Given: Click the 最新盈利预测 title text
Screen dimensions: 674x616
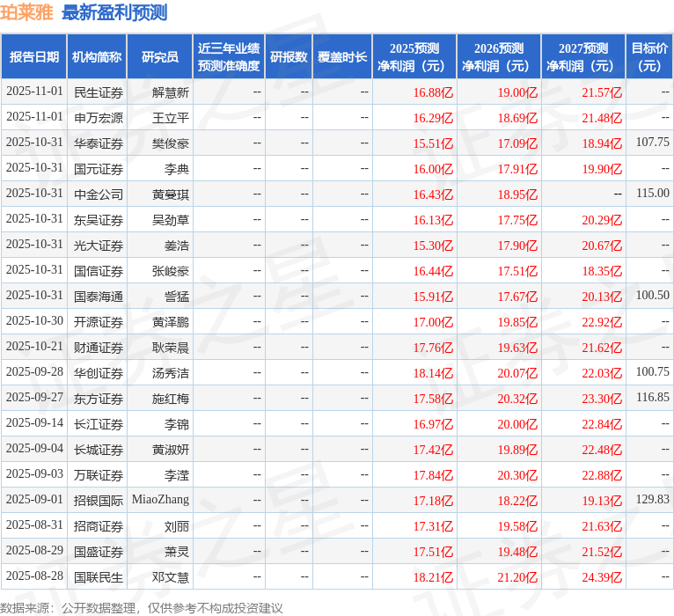Looking at the screenshot, I should (x=114, y=12).
